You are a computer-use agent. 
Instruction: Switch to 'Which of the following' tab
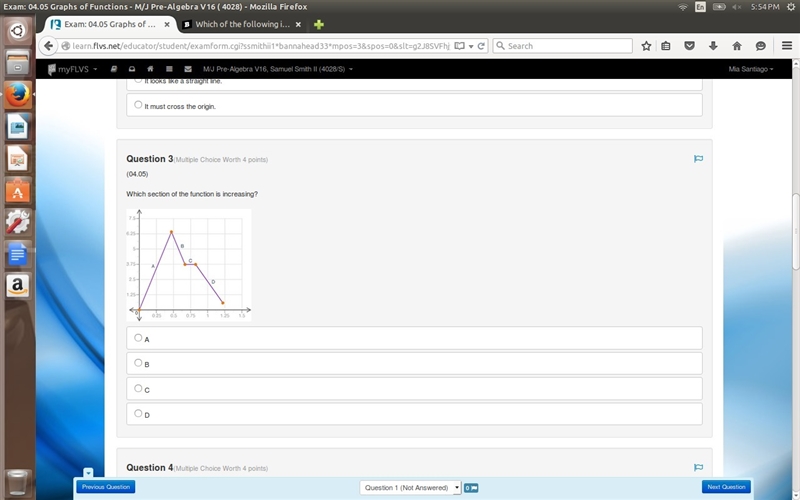(242, 24)
